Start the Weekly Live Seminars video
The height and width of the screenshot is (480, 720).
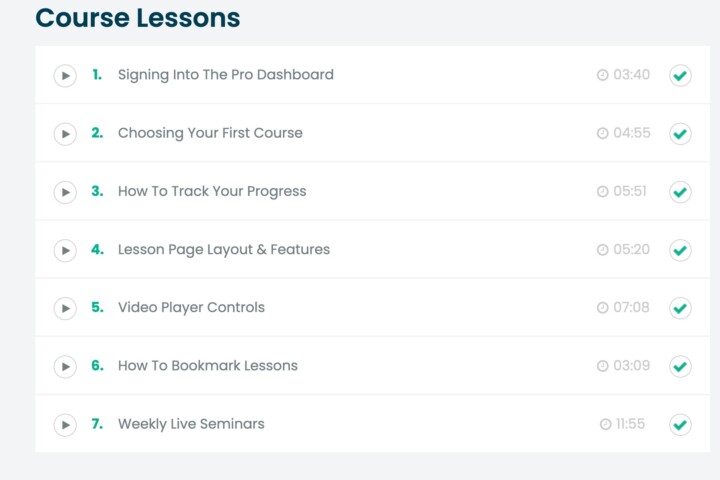tap(65, 425)
